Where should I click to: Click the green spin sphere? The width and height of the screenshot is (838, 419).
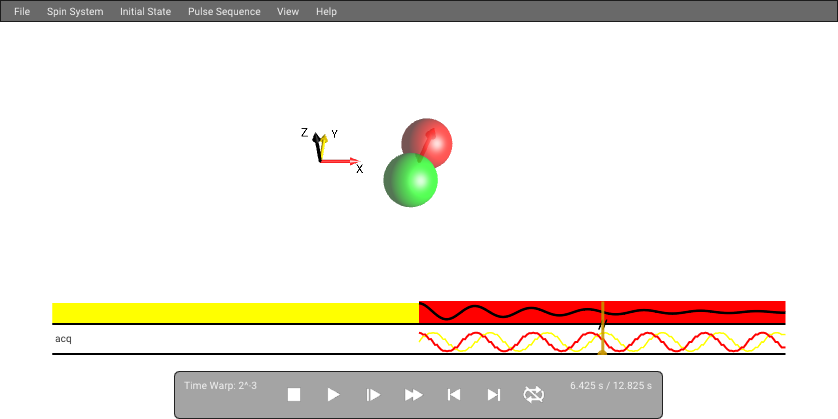[410, 180]
